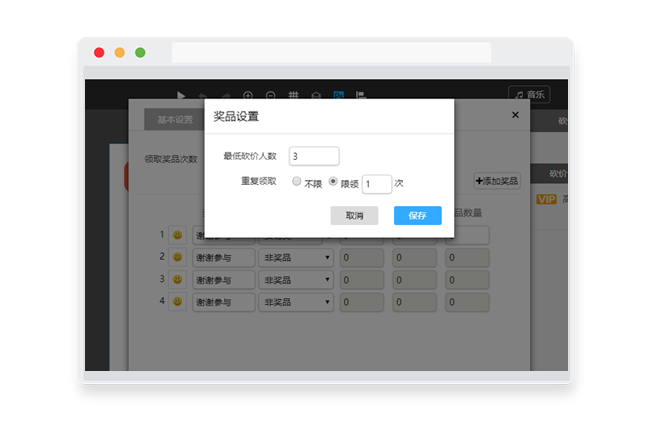Click the first 0 field in row 2
The image size is (660, 430).
tap(362, 257)
